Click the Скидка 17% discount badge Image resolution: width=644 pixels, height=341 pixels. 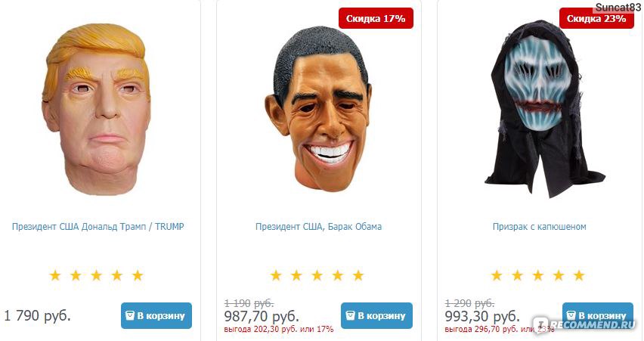tap(376, 18)
